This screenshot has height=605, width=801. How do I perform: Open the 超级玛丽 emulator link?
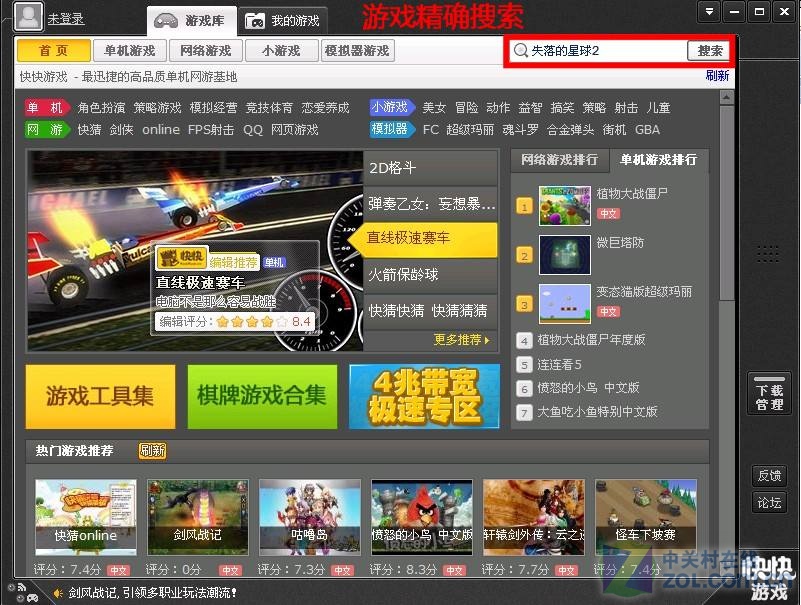click(470, 130)
